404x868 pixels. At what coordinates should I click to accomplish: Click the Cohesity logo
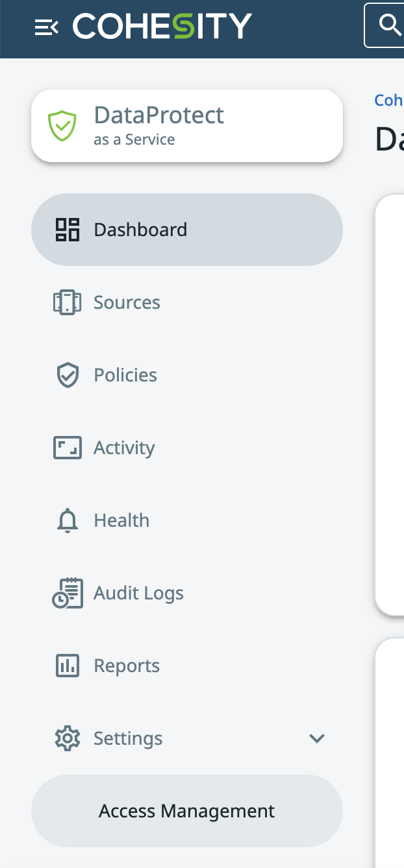pos(162,27)
